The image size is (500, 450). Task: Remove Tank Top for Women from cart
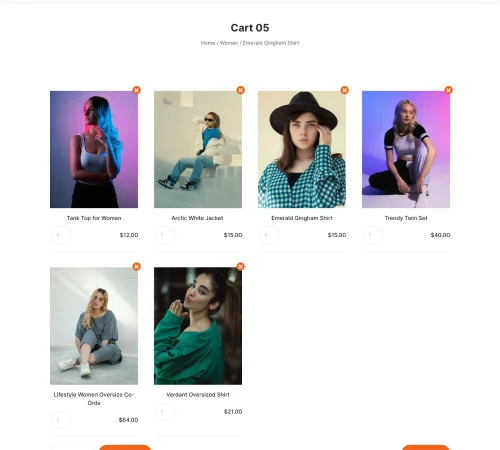click(x=136, y=90)
